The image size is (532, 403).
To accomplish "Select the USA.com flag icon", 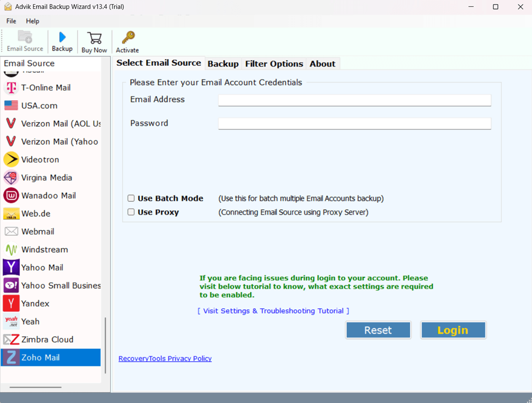I will pyautogui.click(x=11, y=105).
